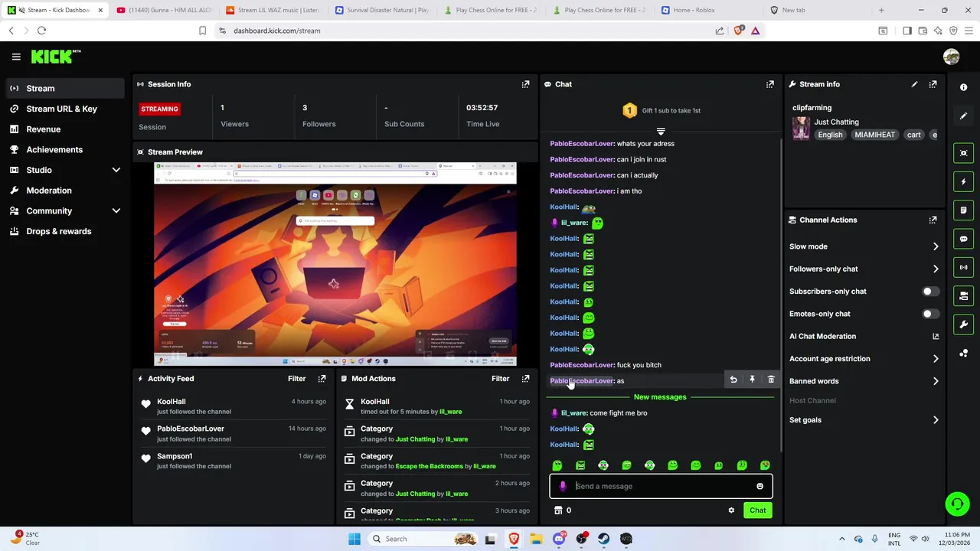This screenshot has height=551, width=980.
Task: Pop out the Activity Feed panel
Action: pyautogui.click(x=322, y=379)
